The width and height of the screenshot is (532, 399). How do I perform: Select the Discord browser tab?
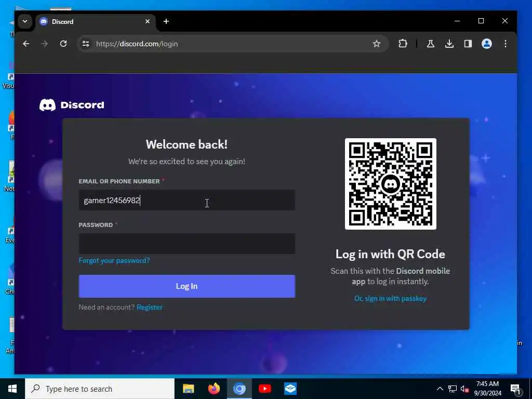pyautogui.click(x=95, y=22)
